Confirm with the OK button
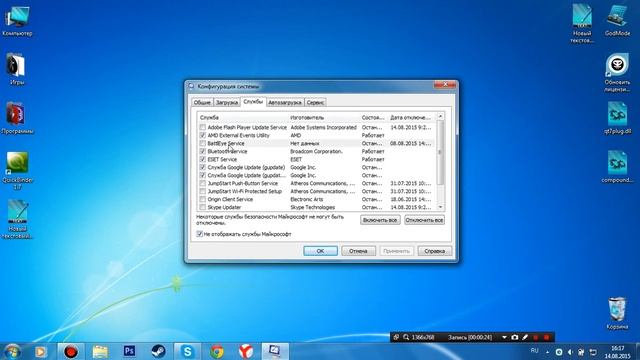The height and width of the screenshot is (360, 640). 320,251
